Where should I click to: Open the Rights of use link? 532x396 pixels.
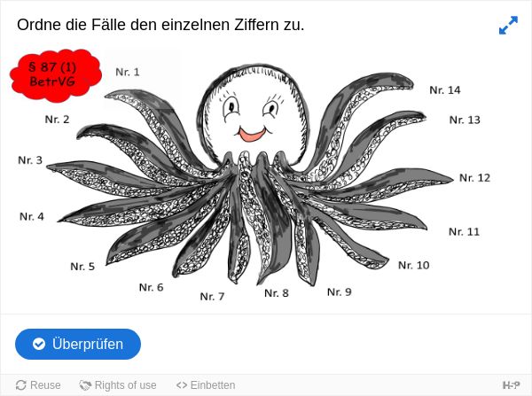click(x=118, y=385)
